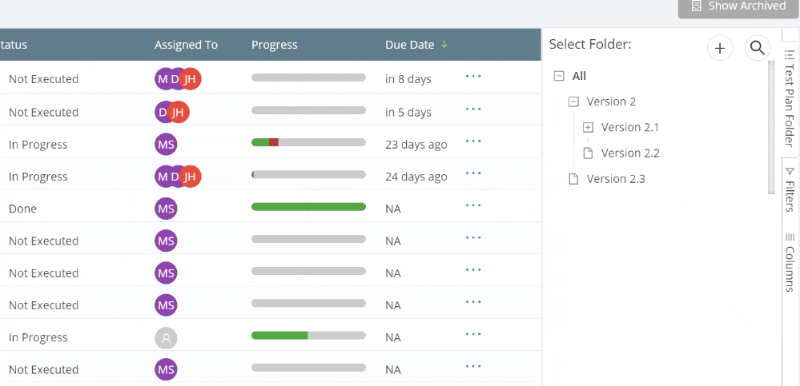Collapse the Version 2 folder
Viewport: 800px width, 386px height.
(573, 101)
